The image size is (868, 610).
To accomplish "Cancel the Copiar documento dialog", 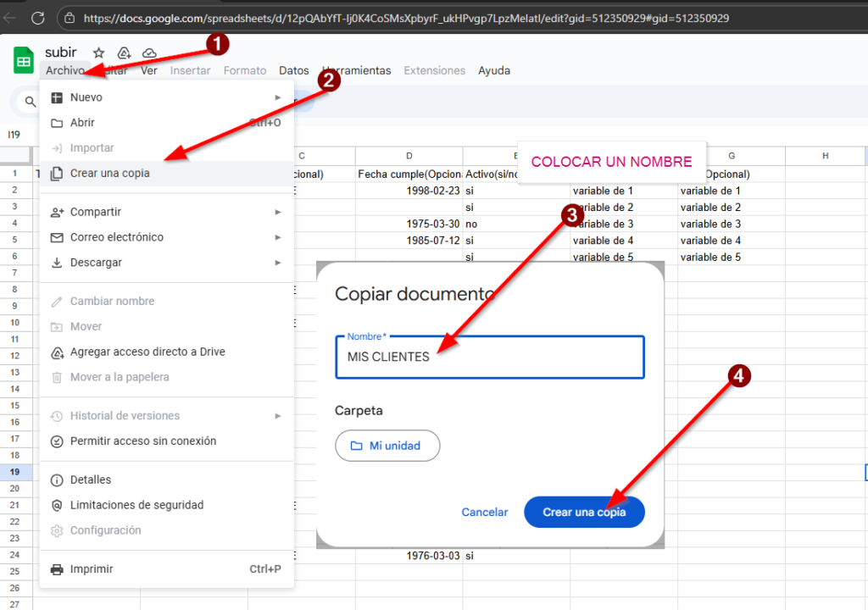I will tap(485, 512).
